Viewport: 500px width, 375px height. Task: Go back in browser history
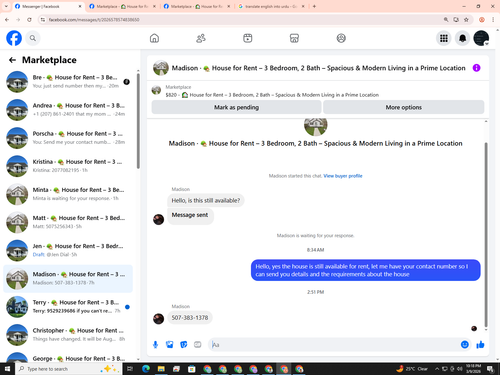(7, 20)
